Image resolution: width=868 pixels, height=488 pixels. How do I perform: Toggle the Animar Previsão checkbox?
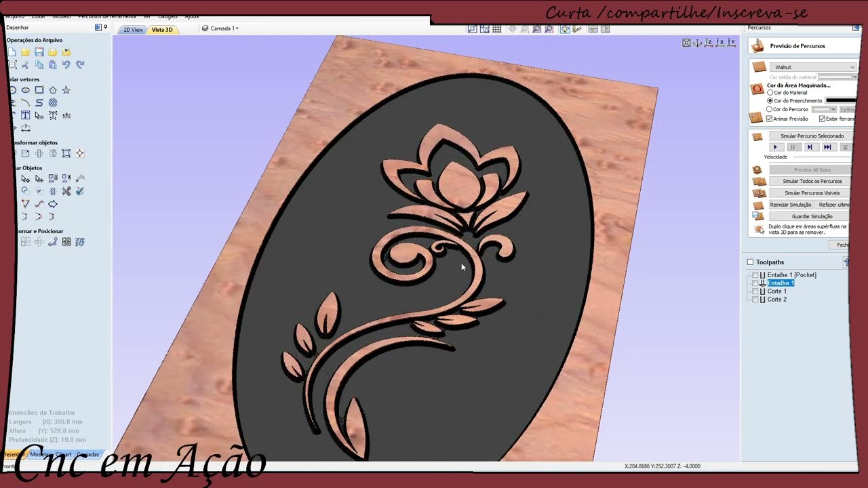click(x=769, y=119)
